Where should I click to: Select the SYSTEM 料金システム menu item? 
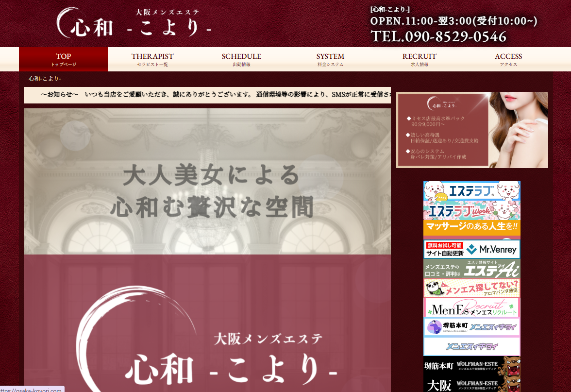pos(330,59)
